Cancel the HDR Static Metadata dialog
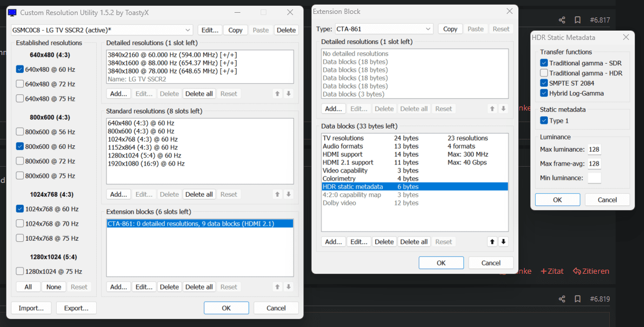Screen dimensions: 644x327 [607, 200]
